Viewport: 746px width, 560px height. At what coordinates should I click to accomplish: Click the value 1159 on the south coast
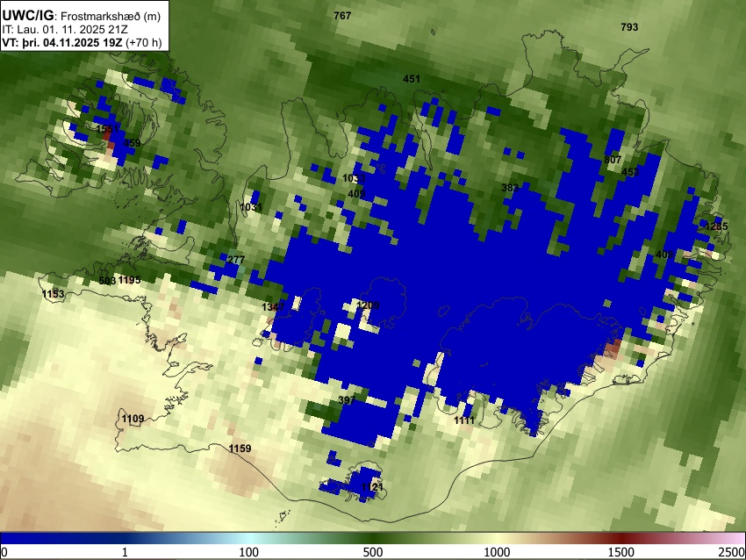pyautogui.click(x=240, y=449)
